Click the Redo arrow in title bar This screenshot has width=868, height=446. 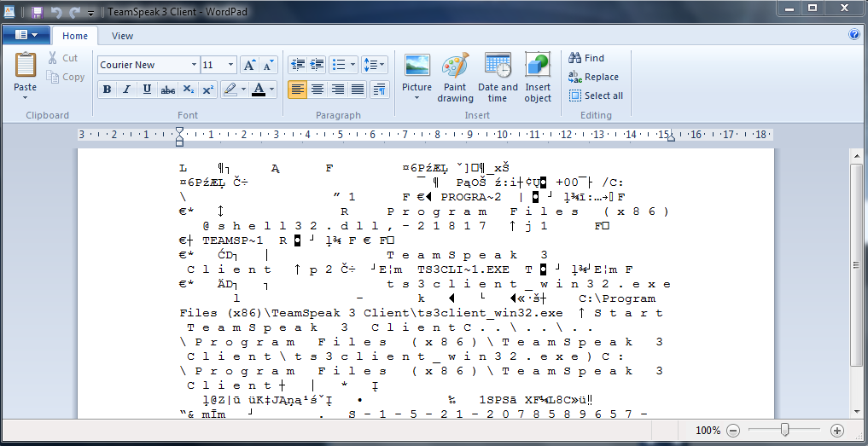75,12
